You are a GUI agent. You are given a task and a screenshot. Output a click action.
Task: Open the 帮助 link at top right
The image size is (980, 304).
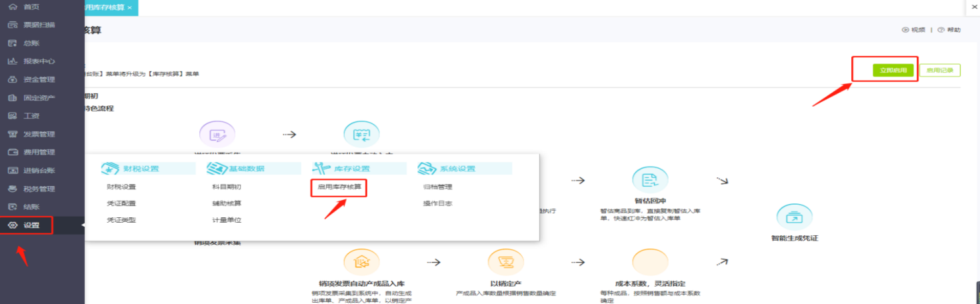click(x=953, y=30)
